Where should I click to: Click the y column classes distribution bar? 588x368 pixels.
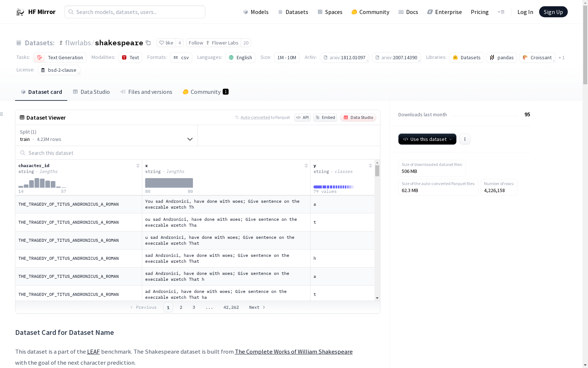[x=333, y=187]
